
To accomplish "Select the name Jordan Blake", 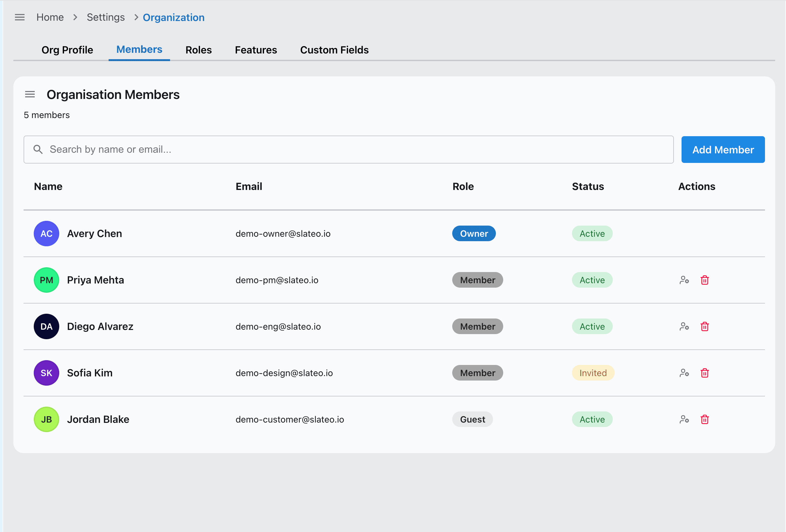I will click(x=98, y=419).
